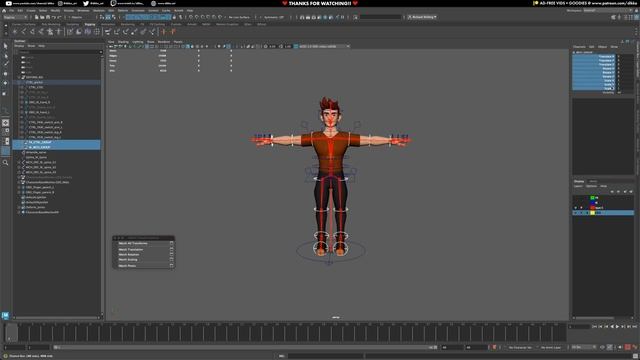Open Match Rotation option box
Viewport: 640px width, 360px height.
(171, 254)
